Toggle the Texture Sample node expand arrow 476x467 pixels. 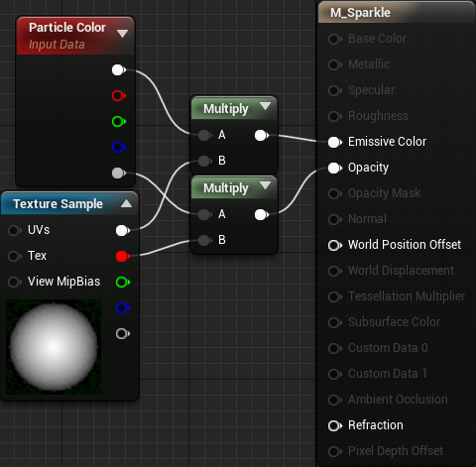(x=126, y=203)
